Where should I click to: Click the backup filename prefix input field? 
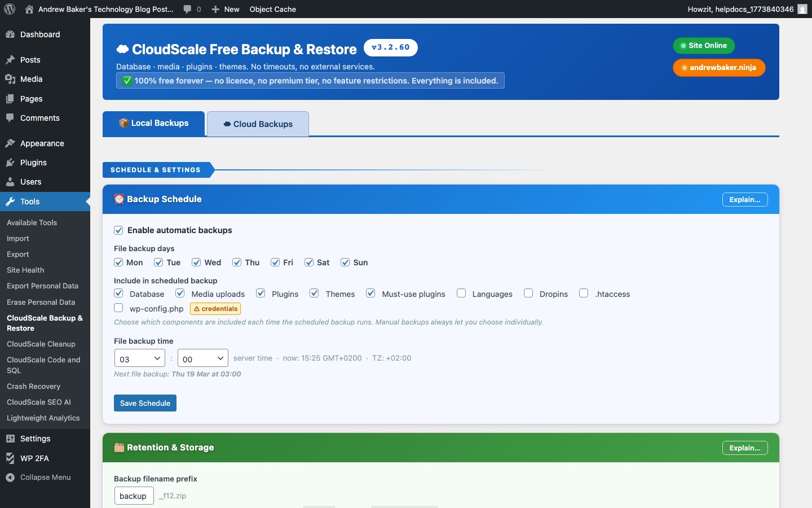(134, 496)
